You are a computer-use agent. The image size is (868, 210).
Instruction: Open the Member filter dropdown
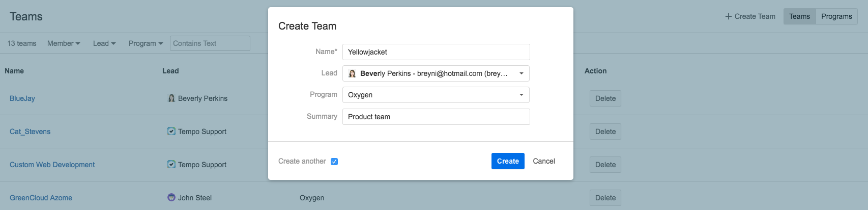[x=64, y=43]
